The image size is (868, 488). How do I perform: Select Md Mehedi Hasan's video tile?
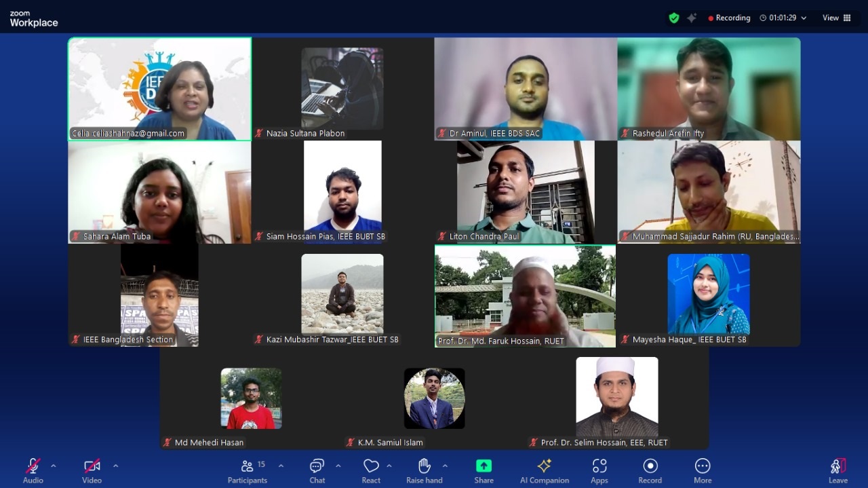point(251,398)
